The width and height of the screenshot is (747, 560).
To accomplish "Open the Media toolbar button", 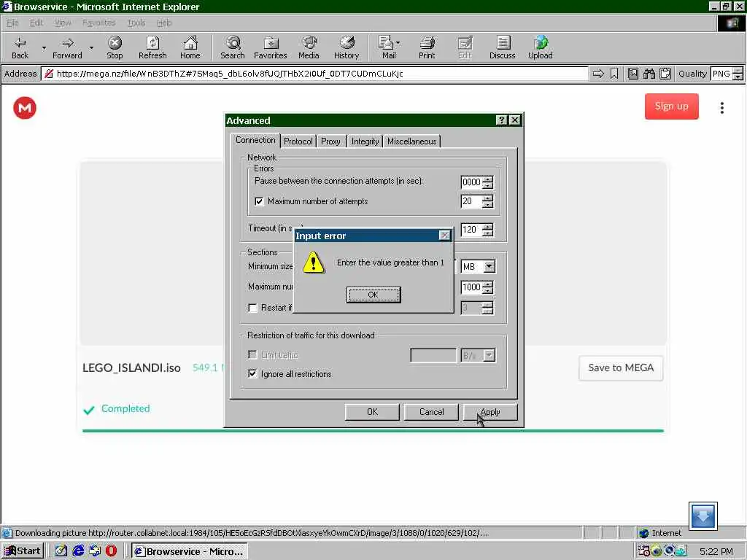I will [x=309, y=47].
